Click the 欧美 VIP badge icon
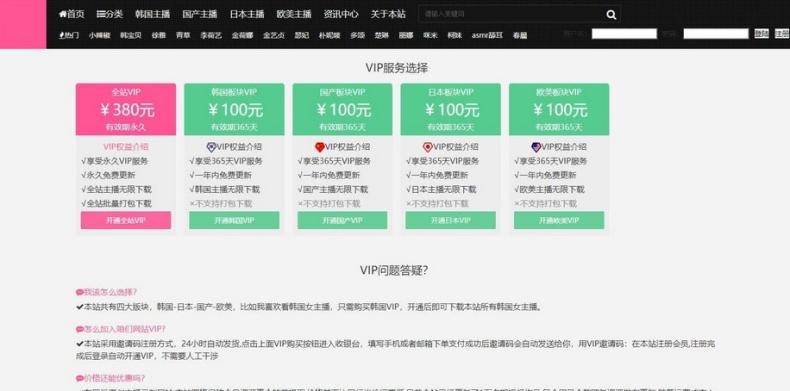 pos(536,147)
